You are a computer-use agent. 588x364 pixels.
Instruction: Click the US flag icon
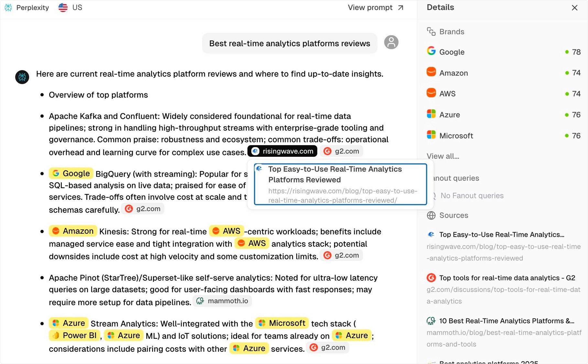pos(63,7)
